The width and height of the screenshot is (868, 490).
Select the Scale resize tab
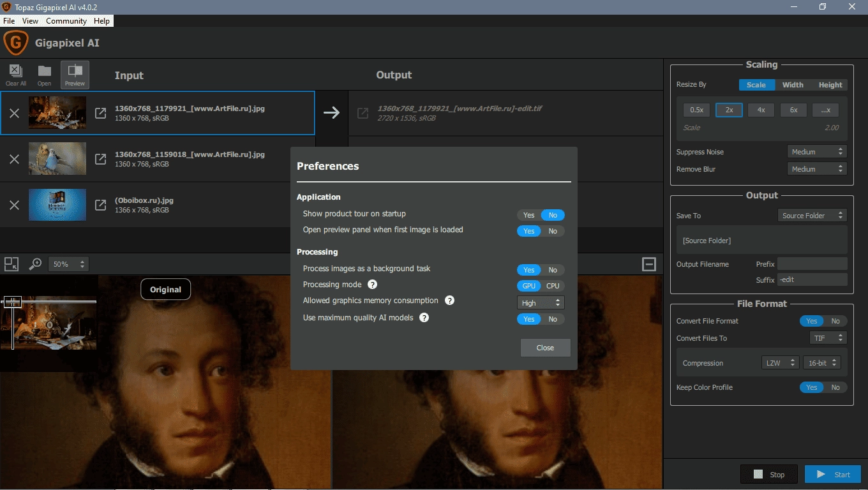pyautogui.click(x=756, y=85)
